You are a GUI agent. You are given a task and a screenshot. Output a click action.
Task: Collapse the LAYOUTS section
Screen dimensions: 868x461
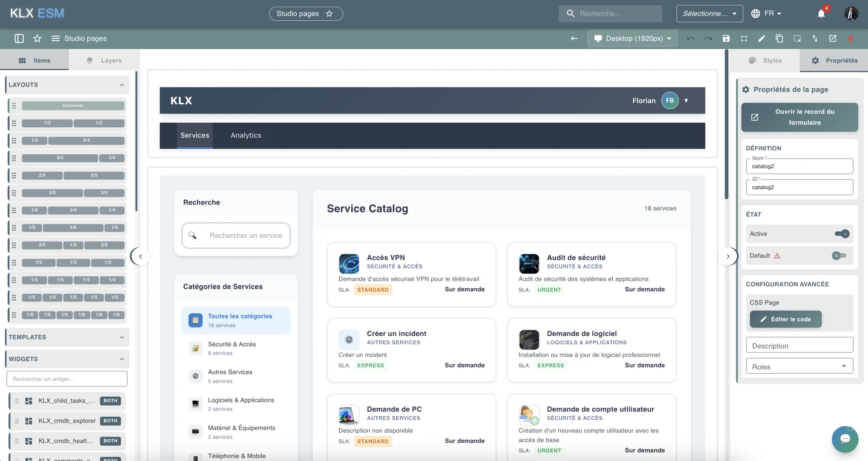tap(122, 85)
